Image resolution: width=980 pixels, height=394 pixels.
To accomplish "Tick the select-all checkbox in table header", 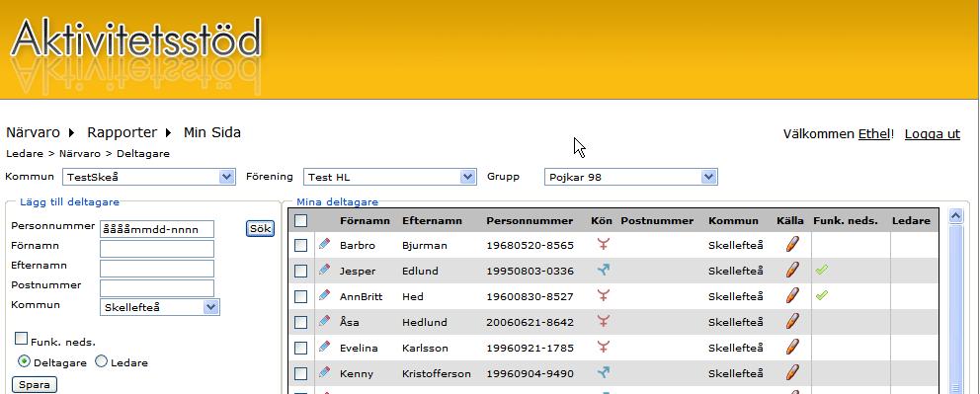I will coord(300,220).
